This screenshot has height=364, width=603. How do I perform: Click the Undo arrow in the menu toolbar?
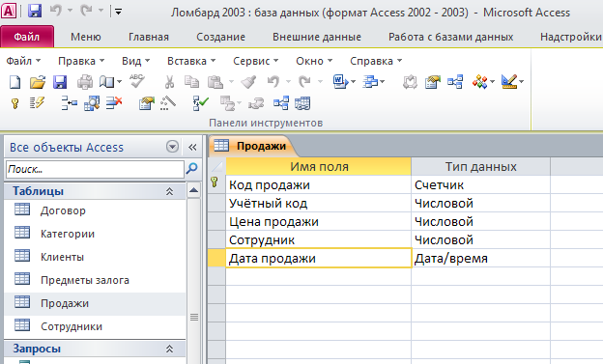pos(273,81)
